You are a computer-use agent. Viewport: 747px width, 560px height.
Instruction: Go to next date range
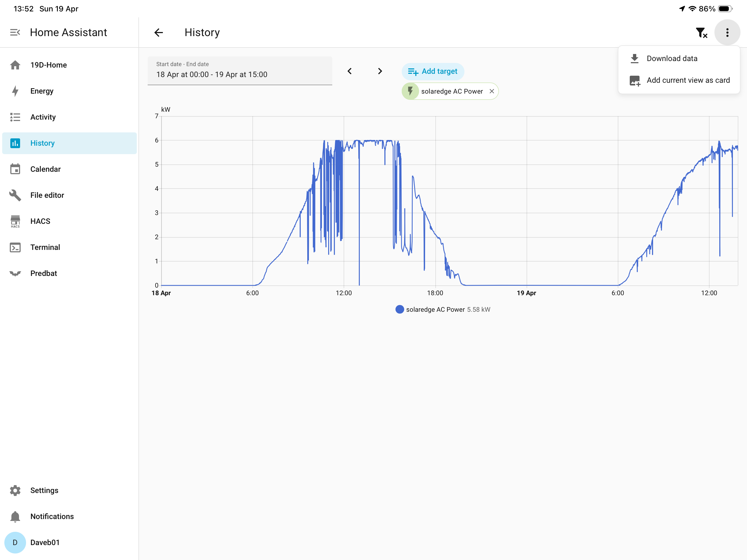[x=380, y=71]
